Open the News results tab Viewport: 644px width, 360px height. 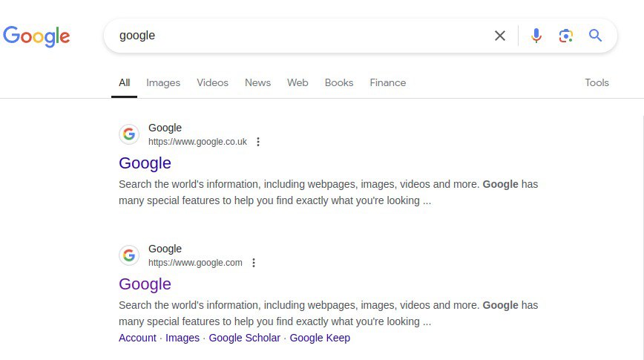pos(257,82)
